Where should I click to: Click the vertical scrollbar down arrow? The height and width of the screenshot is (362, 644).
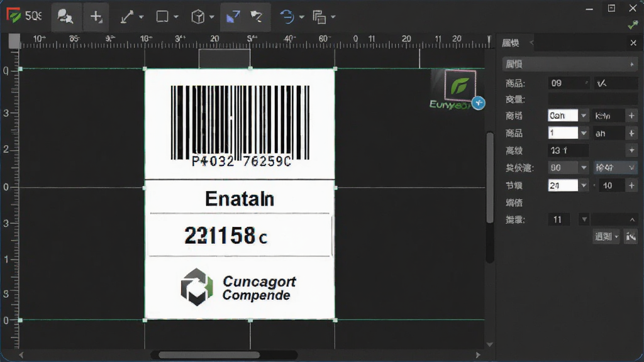[489, 344]
